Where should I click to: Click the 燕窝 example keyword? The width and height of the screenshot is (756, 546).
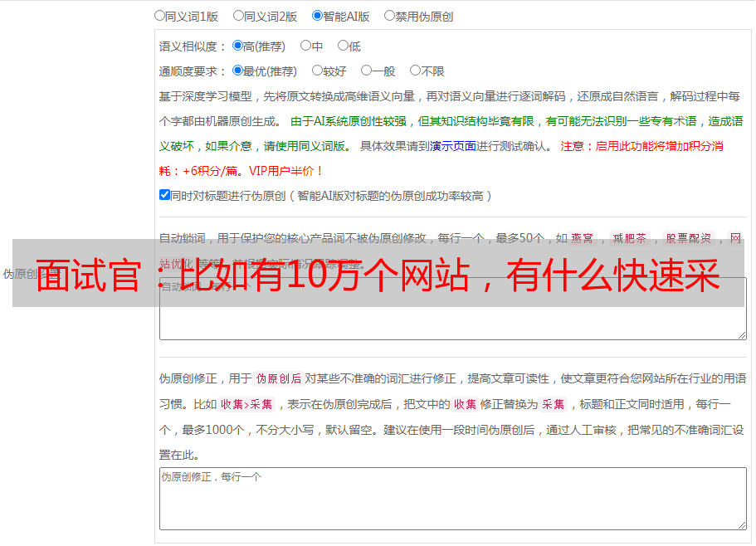click(x=582, y=238)
